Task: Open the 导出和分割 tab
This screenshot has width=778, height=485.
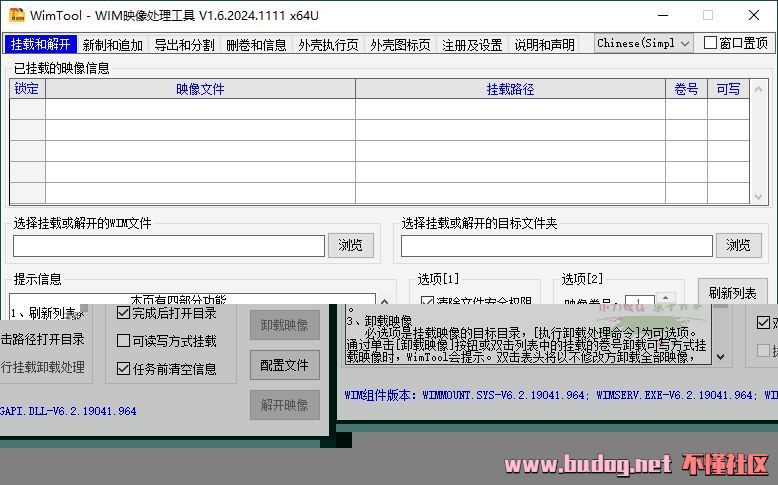Action: [x=184, y=45]
